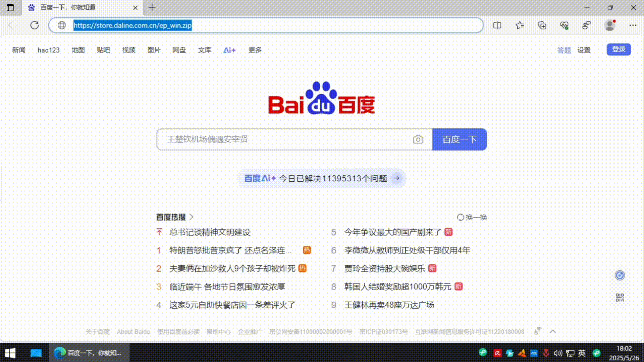Open 关于百度 footer link
644x362 pixels.
(97, 331)
